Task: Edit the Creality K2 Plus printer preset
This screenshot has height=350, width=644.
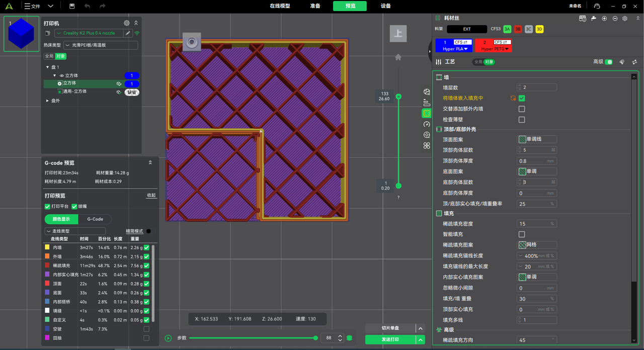Action: tap(128, 33)
